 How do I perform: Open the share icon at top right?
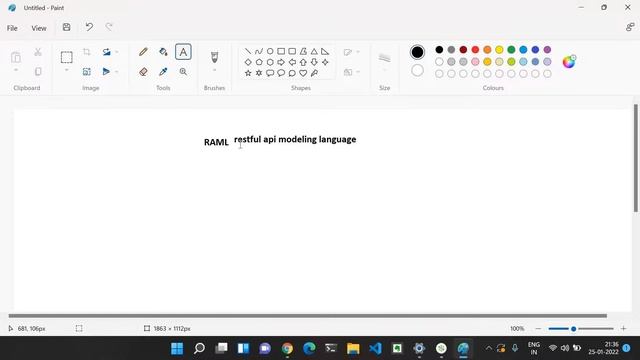(630, 27)
